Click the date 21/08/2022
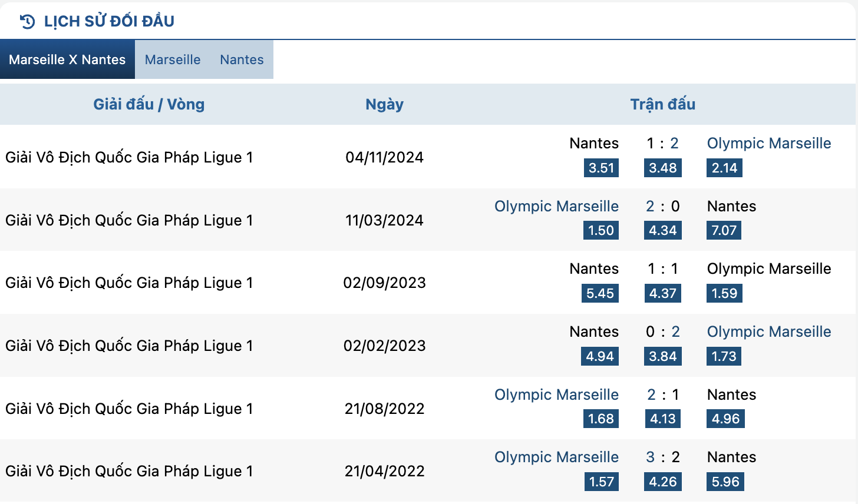 coord(385,409)
